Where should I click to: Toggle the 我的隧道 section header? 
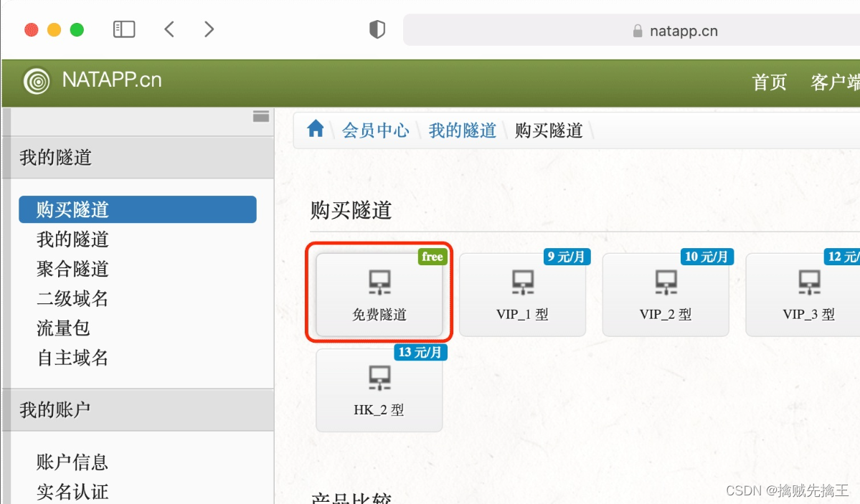(x=138, y=158)
